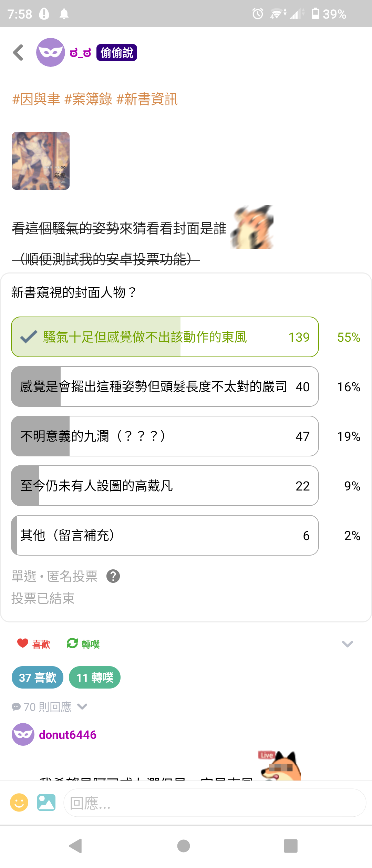Open the purple mask avatar profile
Viewport: 372px width, 868px height.
click(x=51, y=52)
